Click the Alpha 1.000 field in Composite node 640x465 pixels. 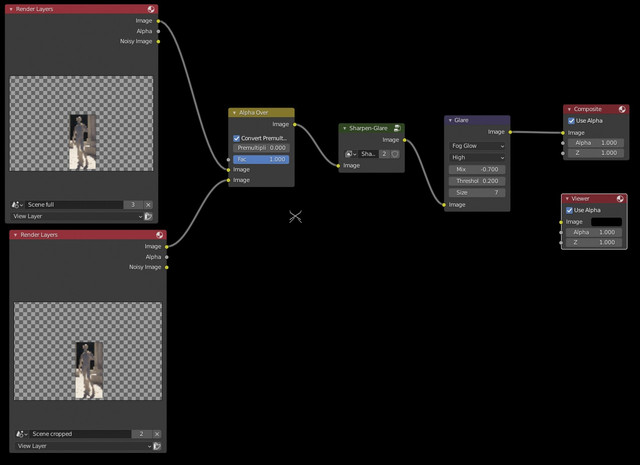click(x=596, y=143)
